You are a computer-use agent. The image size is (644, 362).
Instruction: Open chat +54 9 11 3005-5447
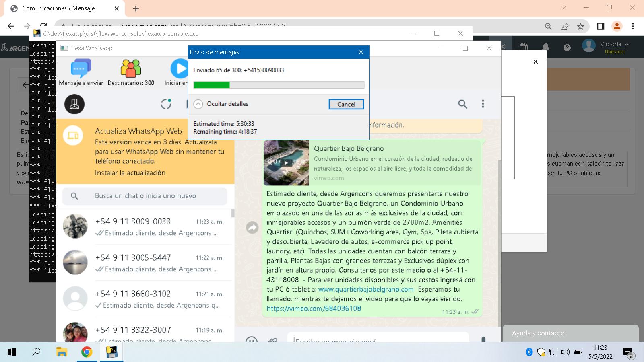click(x=144, y=263)
